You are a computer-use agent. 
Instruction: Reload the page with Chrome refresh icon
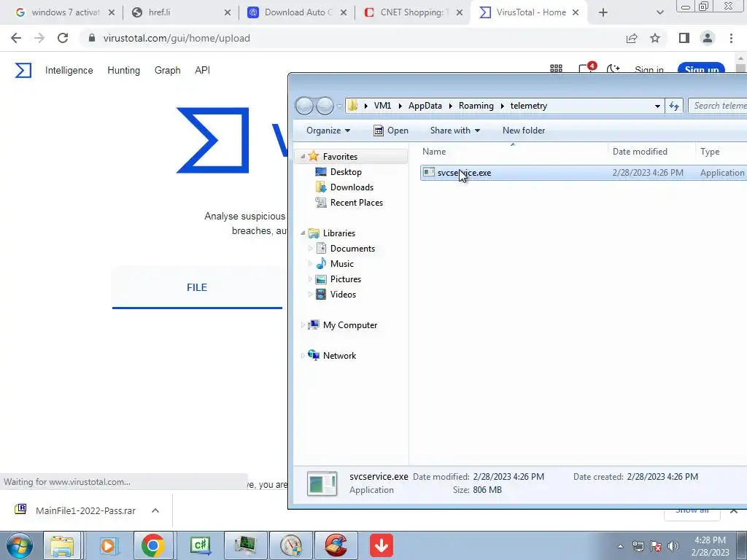tap(63, 38)
